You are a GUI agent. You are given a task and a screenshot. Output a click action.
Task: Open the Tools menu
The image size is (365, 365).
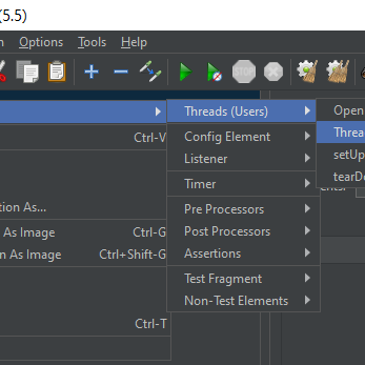[x=92, y=42]
